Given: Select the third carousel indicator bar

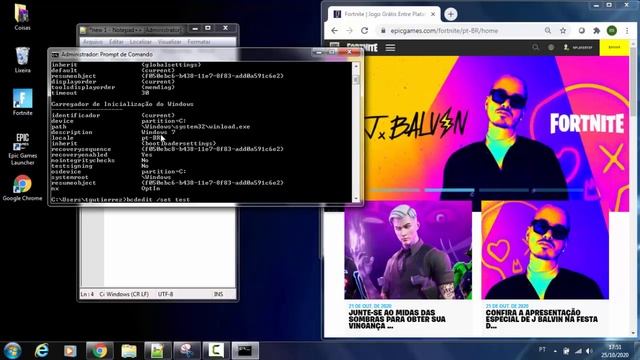Looking at the screenshot, I should [x=504, y=190].
